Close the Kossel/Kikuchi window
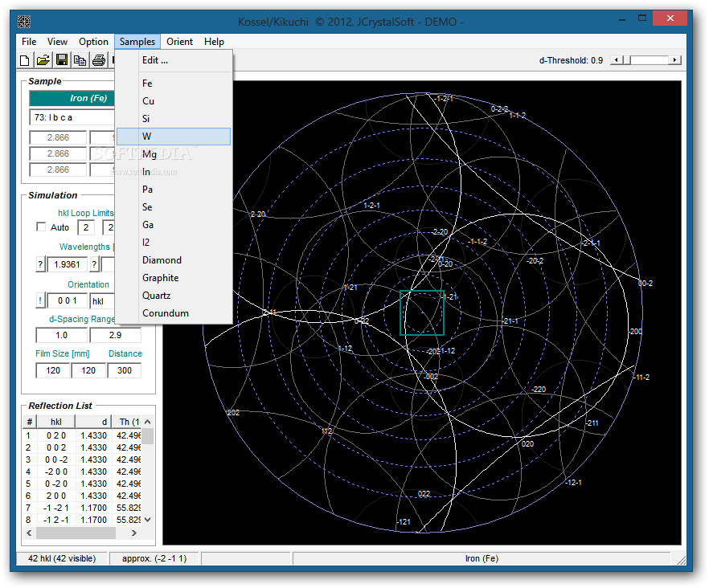This screenshot has width=709, height=588. (670, 18)
